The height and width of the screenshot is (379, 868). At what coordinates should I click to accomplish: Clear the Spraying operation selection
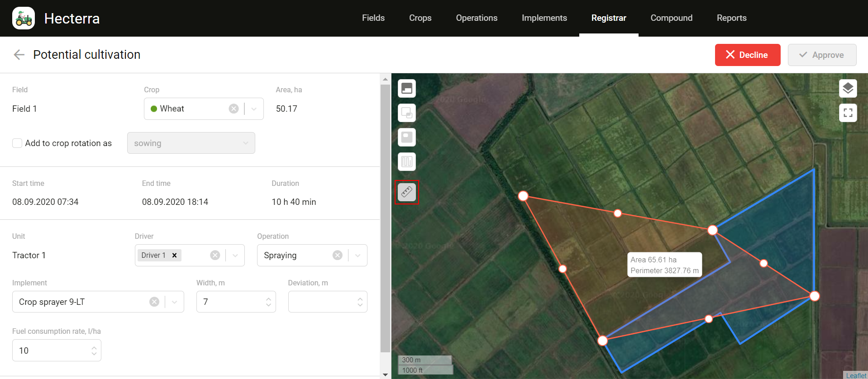click(338, 255)
